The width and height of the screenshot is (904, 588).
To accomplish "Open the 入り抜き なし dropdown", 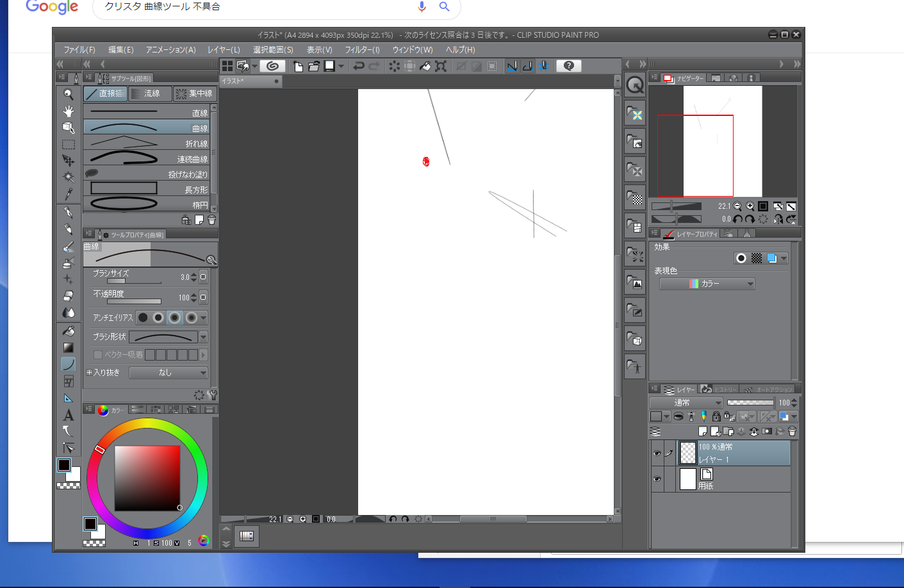I will (168, 373).
